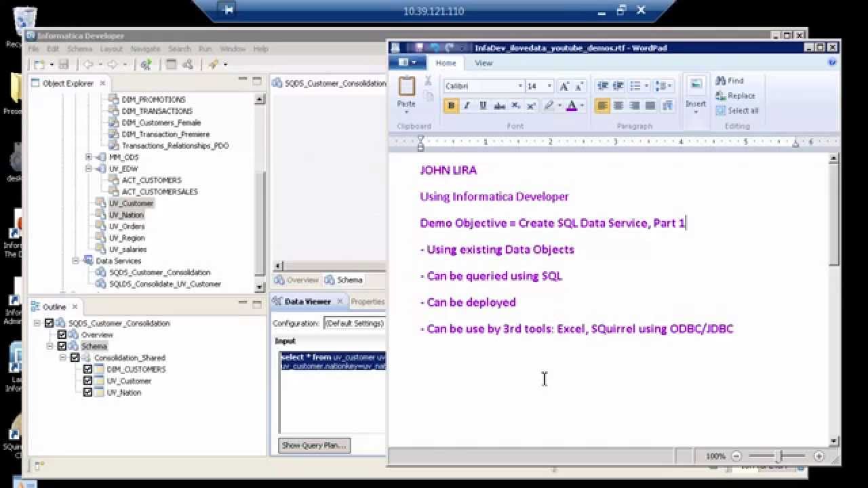
Task: Click the Insert button in WordPad
Action: [x=696, y=94]
